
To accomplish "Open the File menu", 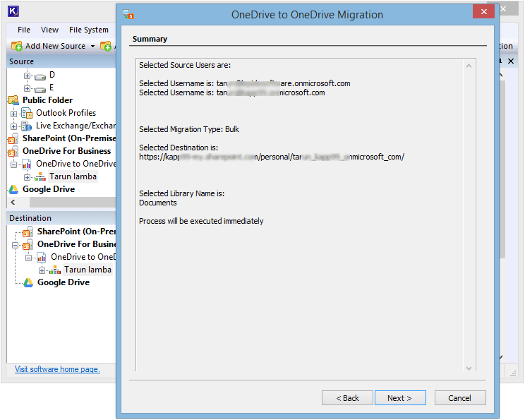I will (x=24, y=30).
